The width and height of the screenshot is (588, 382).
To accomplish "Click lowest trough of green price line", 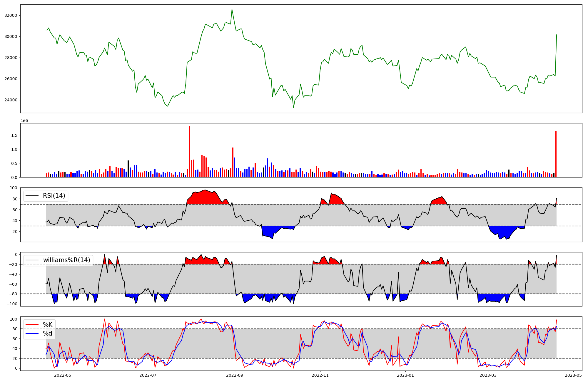I will coord(293,107).
